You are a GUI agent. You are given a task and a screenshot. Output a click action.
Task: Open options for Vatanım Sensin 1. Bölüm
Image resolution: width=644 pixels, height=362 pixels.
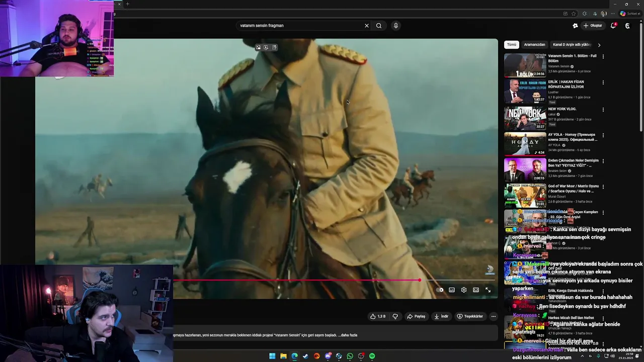pyautogui.click(x=603, y=56)
